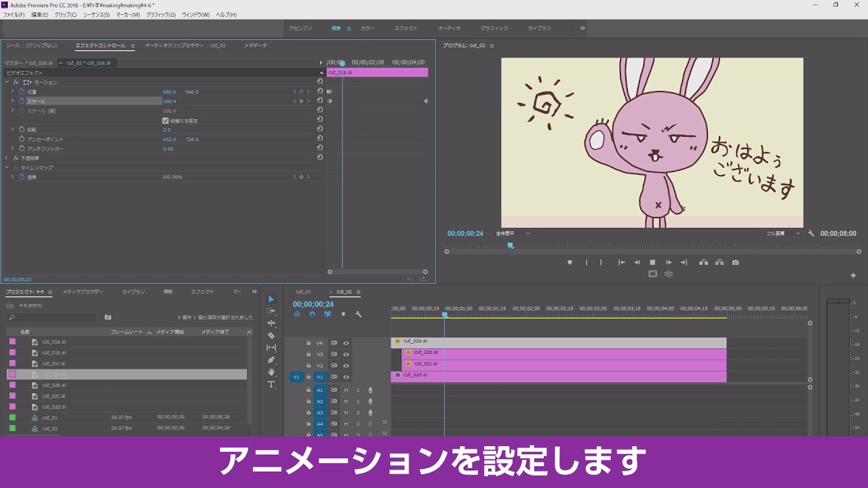Select the Hand tool
This screenshot has height=488, width=868.
click(x=271, y=372)
